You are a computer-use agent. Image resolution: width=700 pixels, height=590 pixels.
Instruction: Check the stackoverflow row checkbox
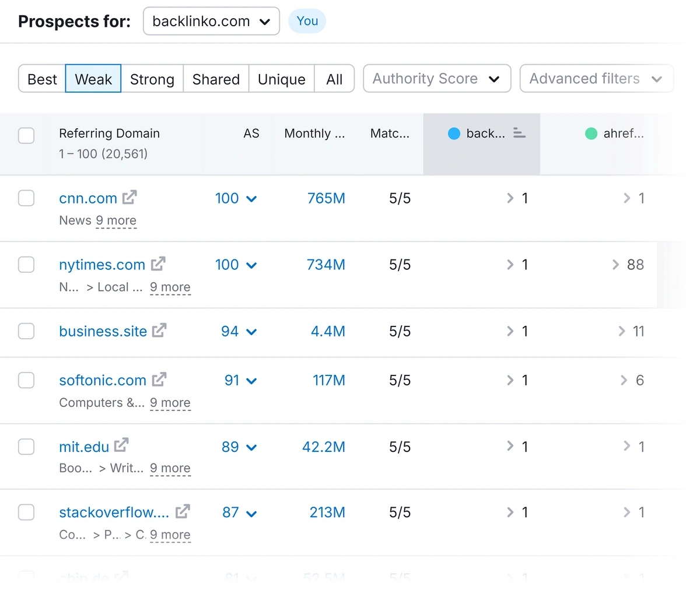point(26,512)
